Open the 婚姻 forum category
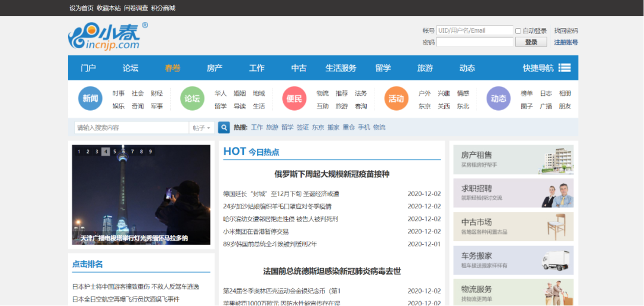Screen dimensions: 644x306 [x=240, y=93]
